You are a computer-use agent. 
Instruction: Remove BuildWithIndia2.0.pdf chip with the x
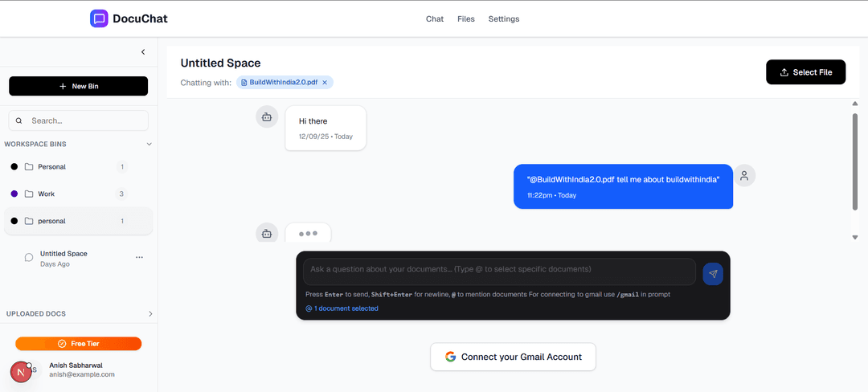(x=325, y=83)
